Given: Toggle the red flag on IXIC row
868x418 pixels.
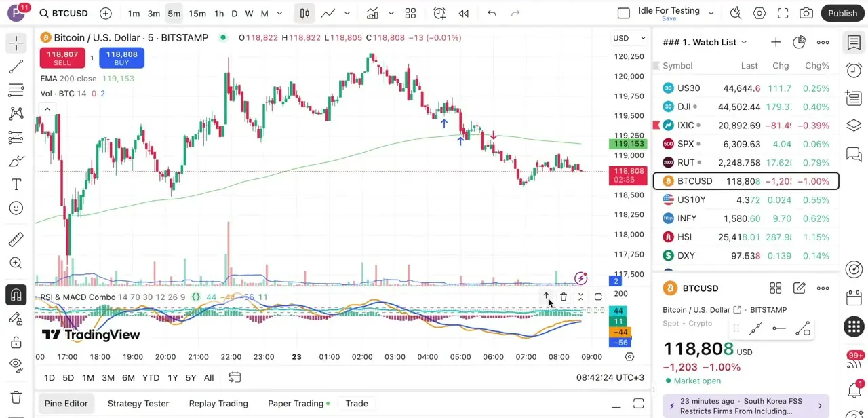Looking at the screenshot, I should pyautogui.click(x=656, y=125).
